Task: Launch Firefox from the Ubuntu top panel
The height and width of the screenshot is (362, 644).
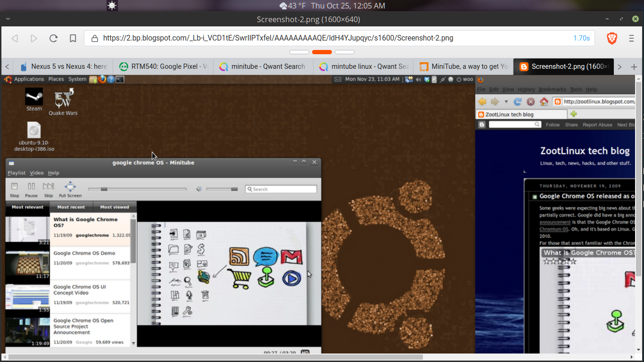Action: (102, 79)
